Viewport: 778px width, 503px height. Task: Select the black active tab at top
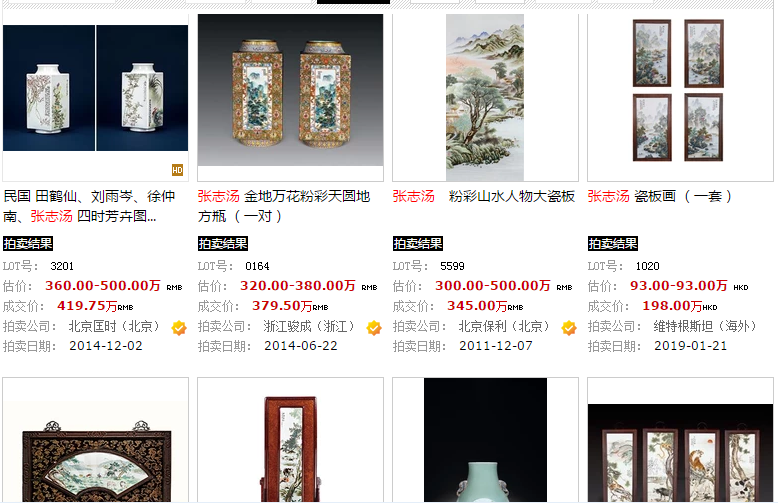point(353,2)
